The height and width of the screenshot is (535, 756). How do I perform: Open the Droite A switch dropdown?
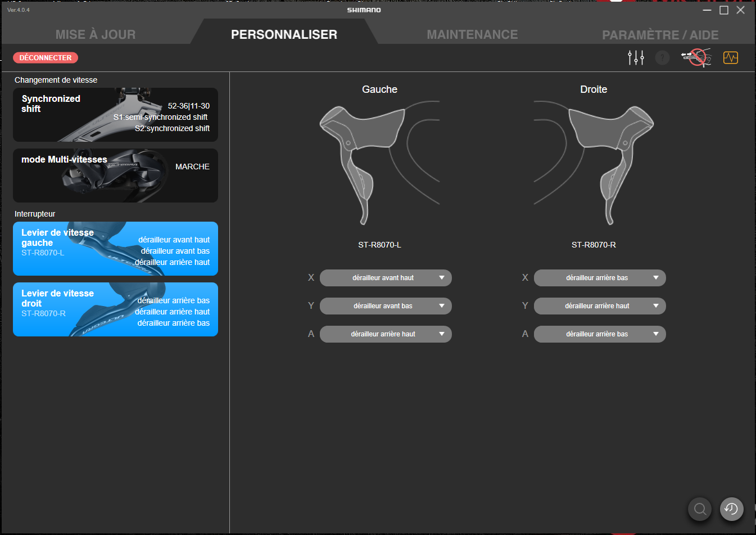click(600, 334)
